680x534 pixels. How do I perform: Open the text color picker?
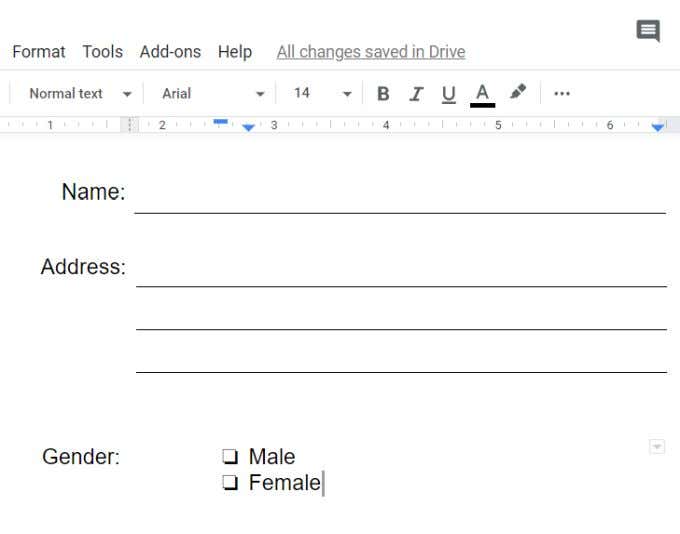click(x=483, y=93)
